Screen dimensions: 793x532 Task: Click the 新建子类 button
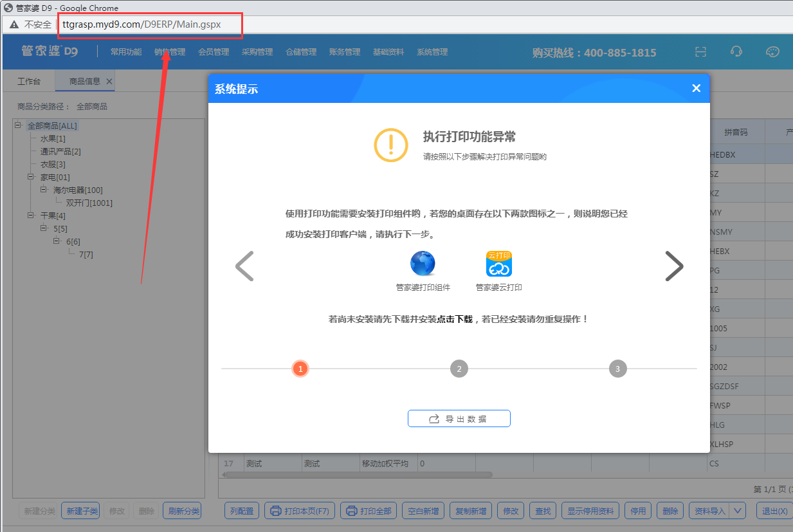pyautogui.click(x=80, y=511)
